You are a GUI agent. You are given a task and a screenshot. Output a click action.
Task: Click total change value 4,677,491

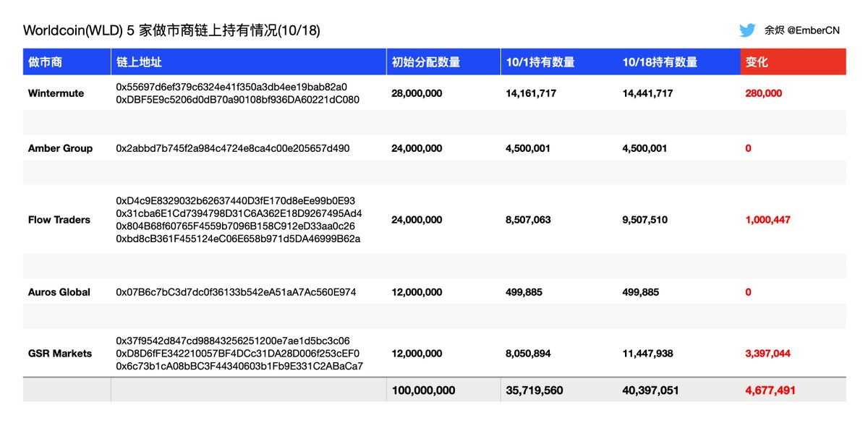pyautogui.click(x=770, y=390)
